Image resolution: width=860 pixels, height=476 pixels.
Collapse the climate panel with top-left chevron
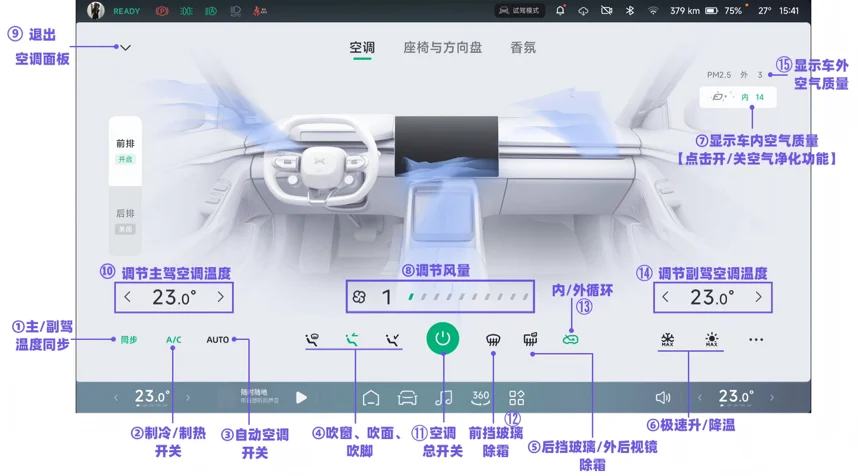[x=125, y=47]
